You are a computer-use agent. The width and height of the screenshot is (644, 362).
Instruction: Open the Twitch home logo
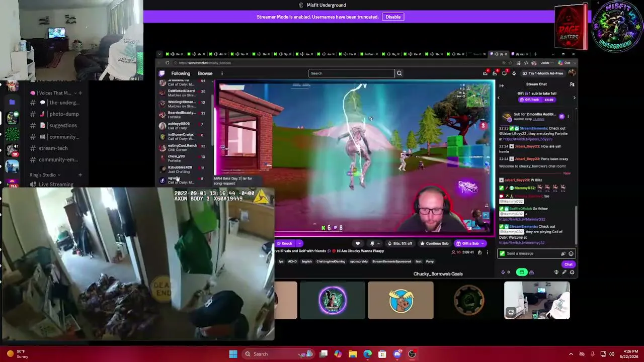pos(162,73)
